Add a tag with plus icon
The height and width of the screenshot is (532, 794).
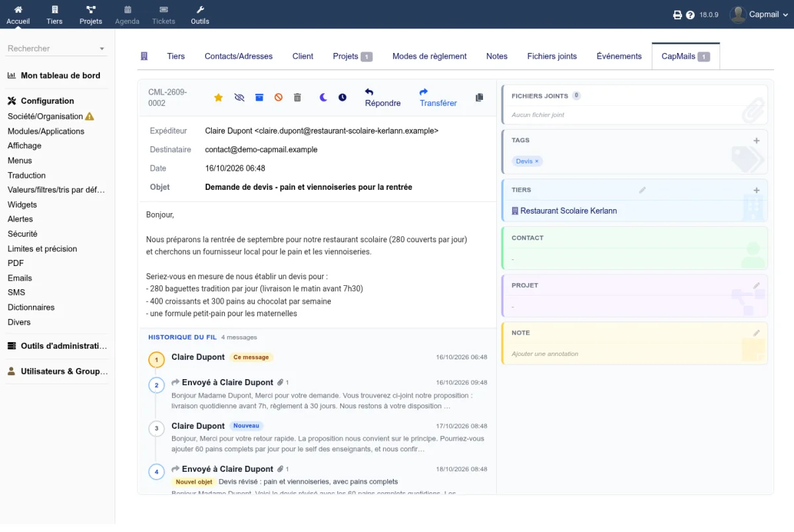coord(756,140)
